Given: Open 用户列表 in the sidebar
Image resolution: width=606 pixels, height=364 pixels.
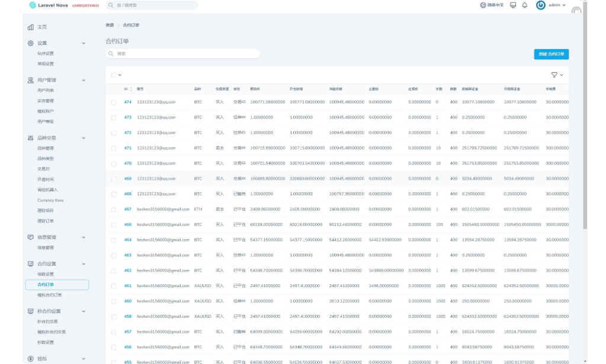Looking at the screenshot, I should pyautogui.click(x=46, y=91).
